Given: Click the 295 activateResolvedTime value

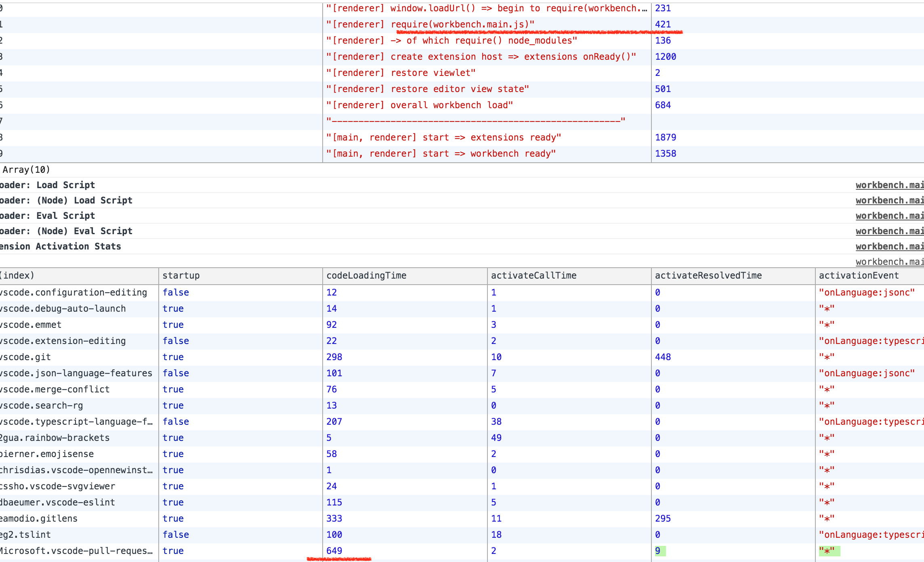Looking at the screenshot, I should pyautogui.click(x=663, y=519).
